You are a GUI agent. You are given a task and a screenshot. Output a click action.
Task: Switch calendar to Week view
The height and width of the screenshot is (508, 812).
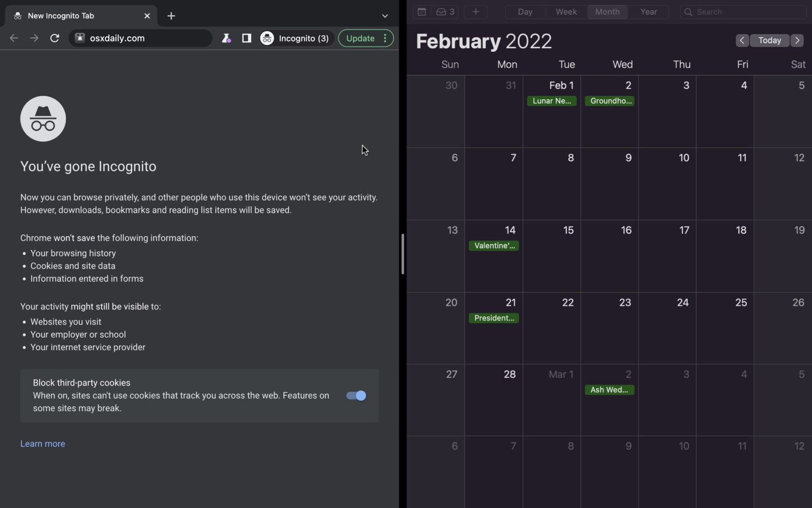tap(566, 12)
